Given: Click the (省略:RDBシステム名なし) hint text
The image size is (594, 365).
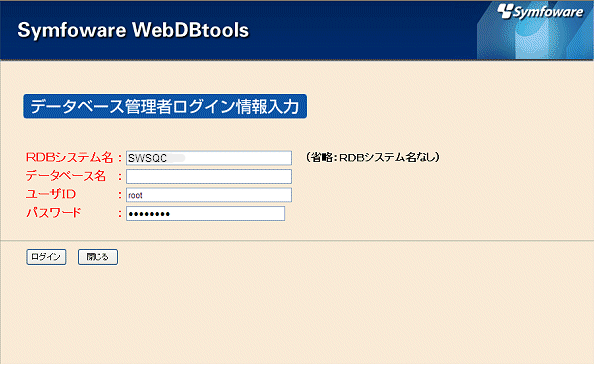Looking at the screenshot, I should point(372,157).
